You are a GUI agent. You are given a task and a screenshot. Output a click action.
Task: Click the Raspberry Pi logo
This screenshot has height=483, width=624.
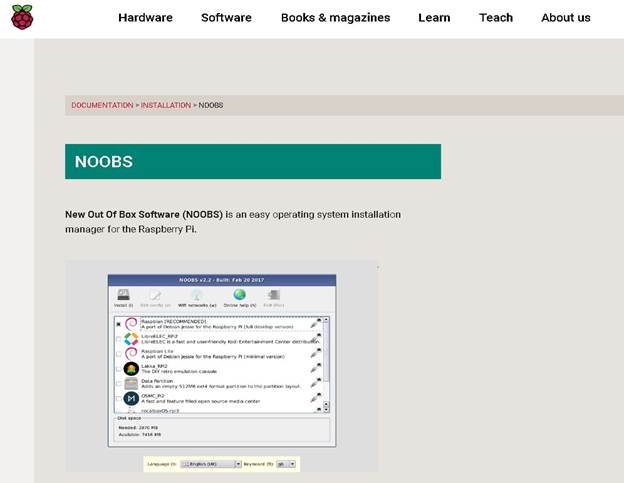(22, 17)
